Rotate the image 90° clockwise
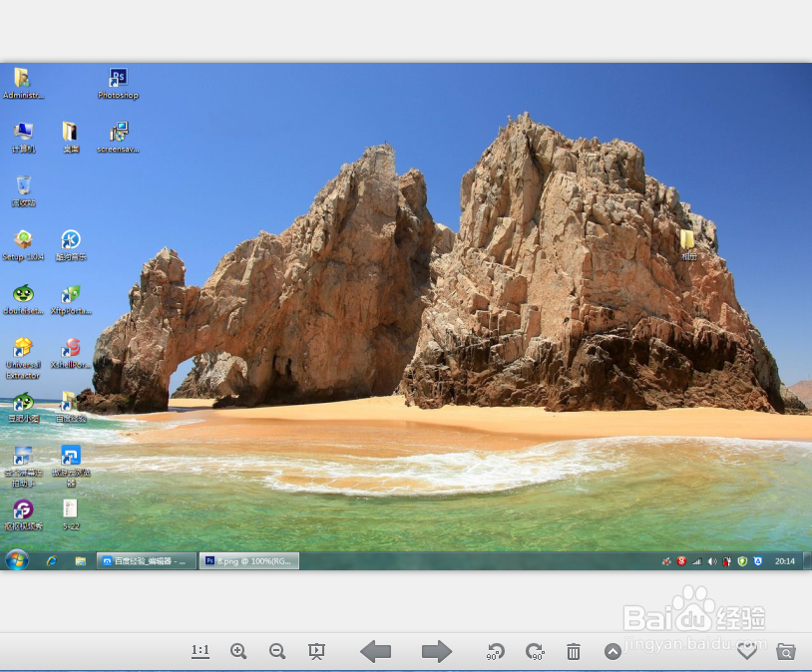The width and height of the screenshot is (812, 672). (535, 651)
